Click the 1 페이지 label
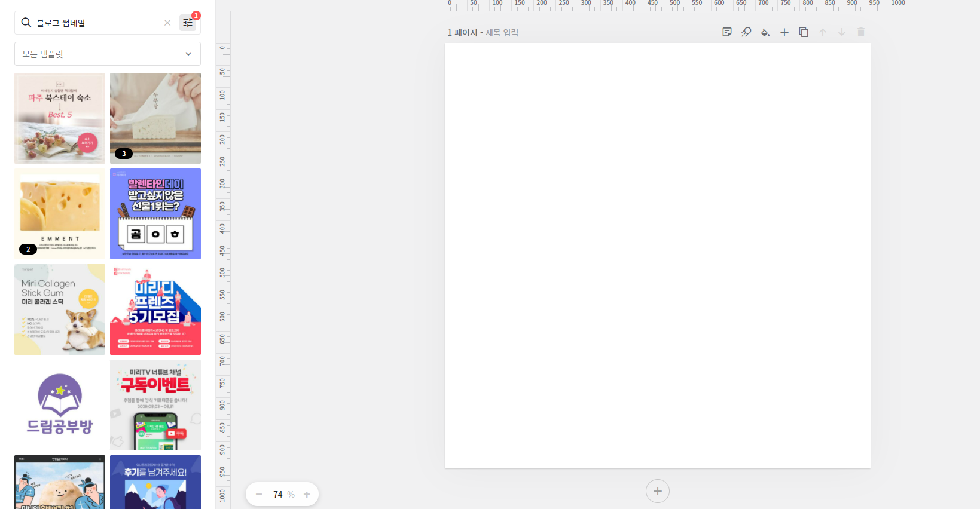This screenshot has width=980, height=509. click(x=462, y=33)
